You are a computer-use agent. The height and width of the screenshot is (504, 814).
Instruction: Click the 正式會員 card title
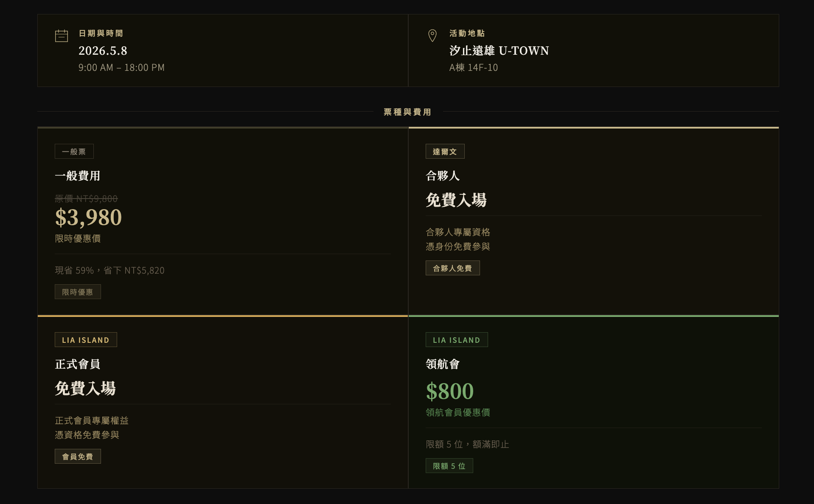[78, 364]
